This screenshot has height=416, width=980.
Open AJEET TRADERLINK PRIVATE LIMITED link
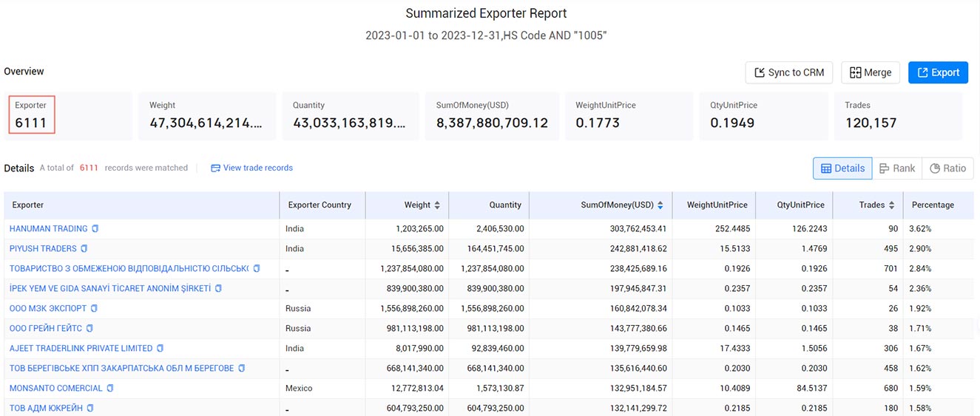[x=81, y=349]
